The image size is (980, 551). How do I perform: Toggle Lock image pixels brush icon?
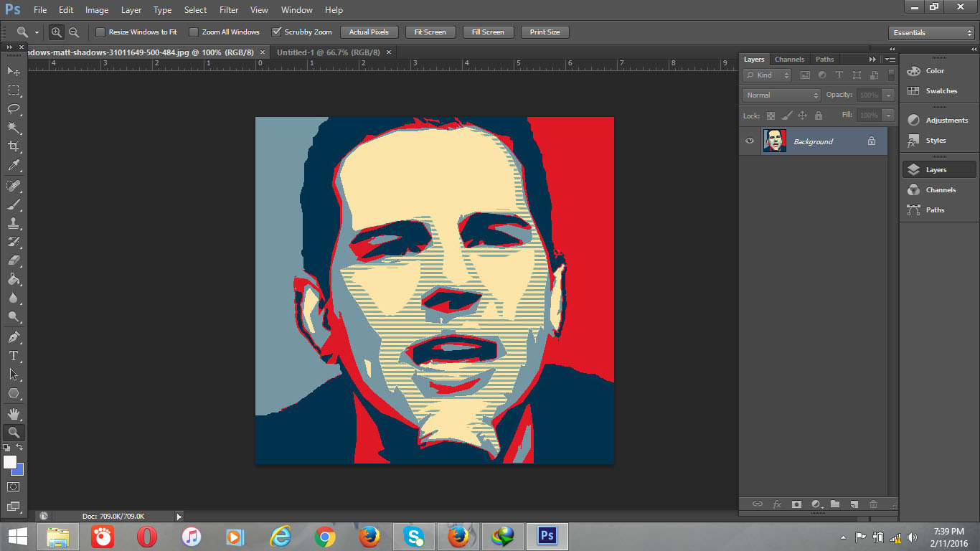[x=787, y=116]
